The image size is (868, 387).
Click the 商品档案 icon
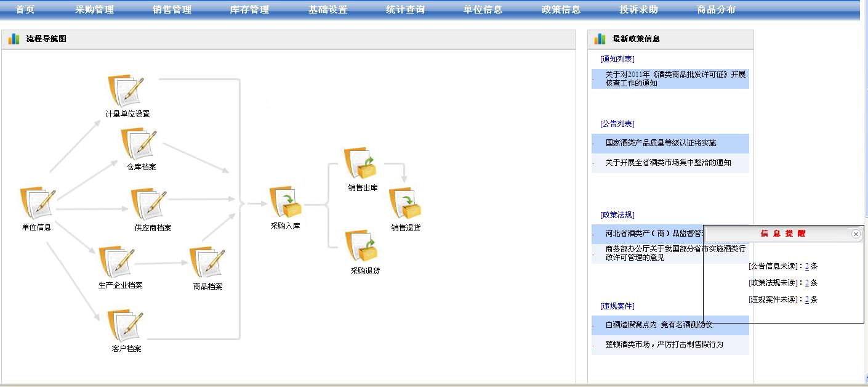tap(207, 263)
